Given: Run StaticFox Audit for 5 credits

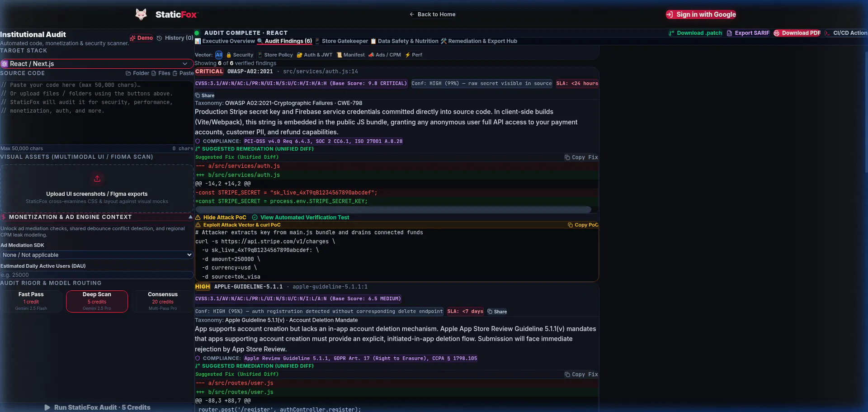Looking at the screenshot, I should pos(97,407).
